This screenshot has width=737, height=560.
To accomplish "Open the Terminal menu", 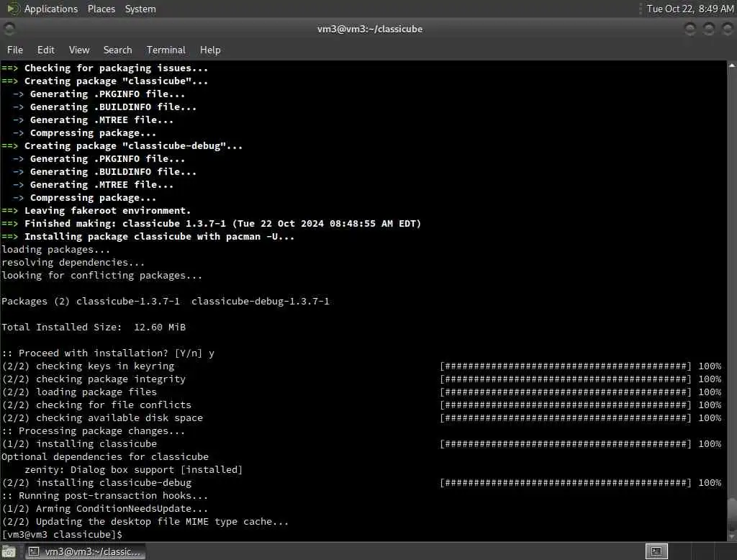I will [166, 50].
